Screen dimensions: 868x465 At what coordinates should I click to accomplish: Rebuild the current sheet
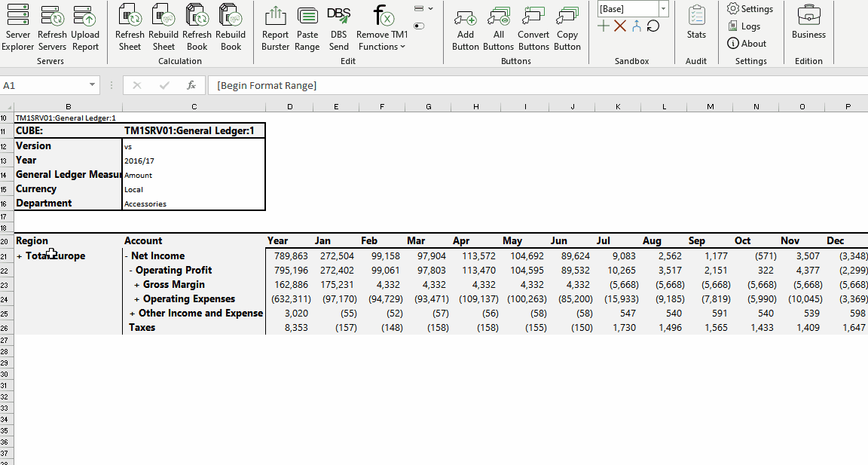(164, 27)
